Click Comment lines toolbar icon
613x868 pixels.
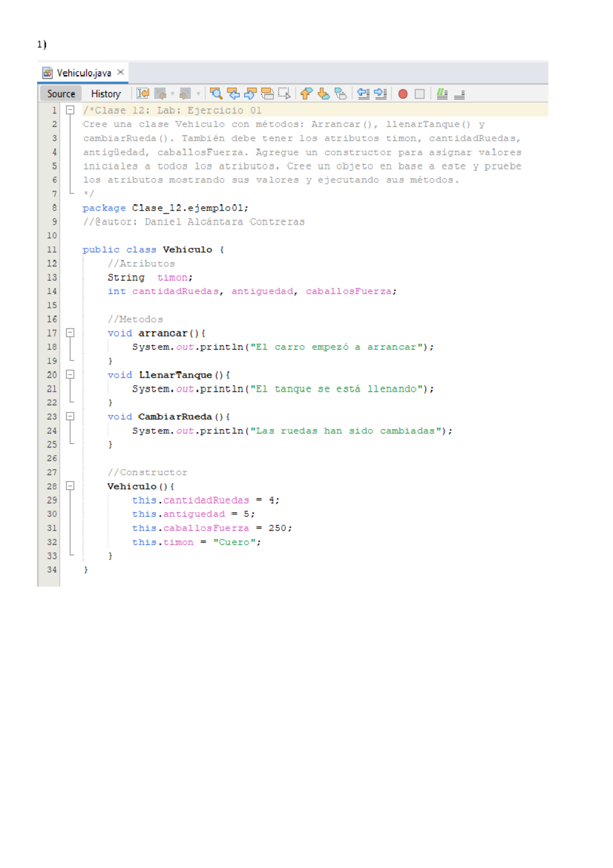click(442, 94)
